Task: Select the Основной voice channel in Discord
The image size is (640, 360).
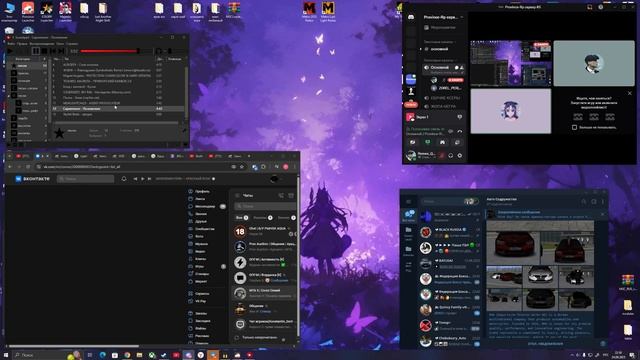Action: (x=444, y=68)
